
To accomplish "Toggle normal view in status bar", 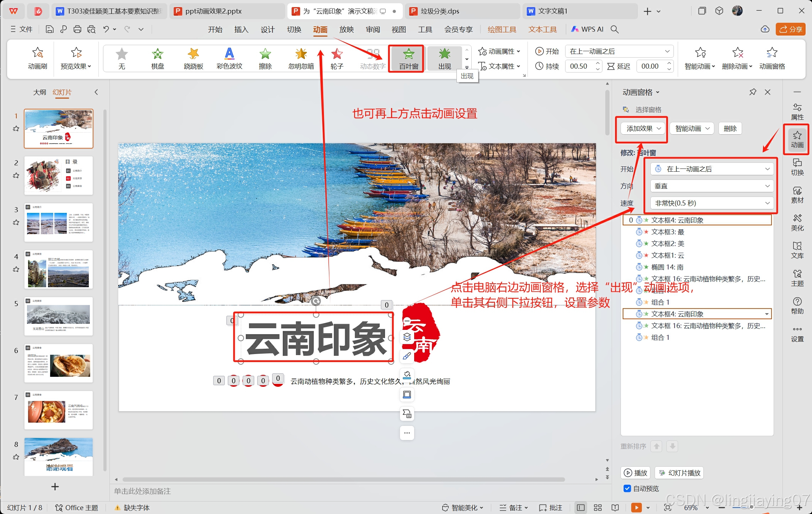I will [581, 508].
